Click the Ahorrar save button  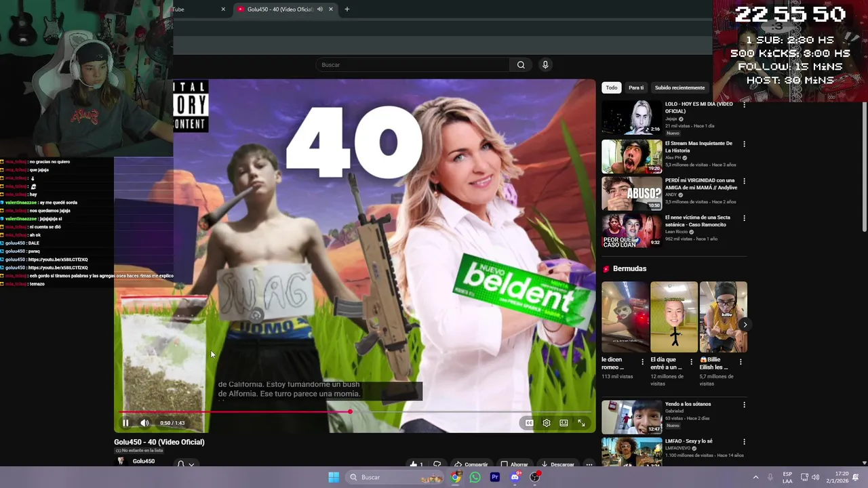(514, 464)
